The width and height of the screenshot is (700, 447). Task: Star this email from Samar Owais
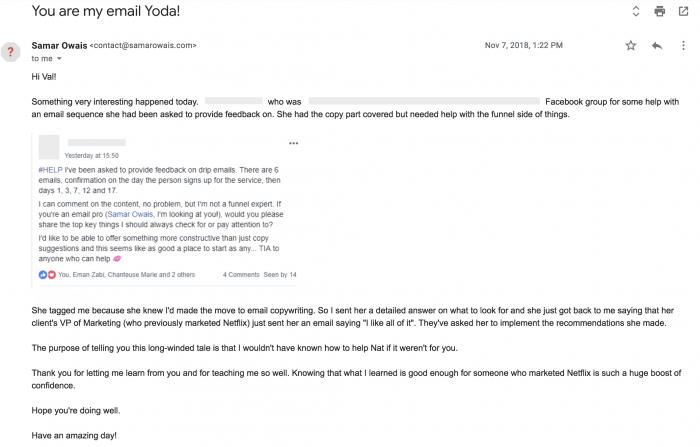pyautogui.click(x=630, y=46)
